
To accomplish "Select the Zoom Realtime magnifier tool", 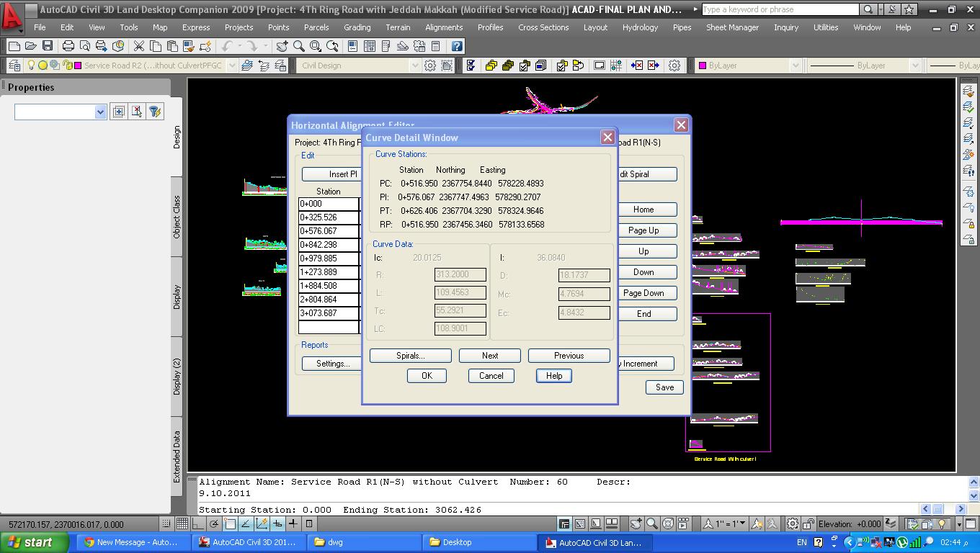I will pyautogui.click(x=298, y=46).
